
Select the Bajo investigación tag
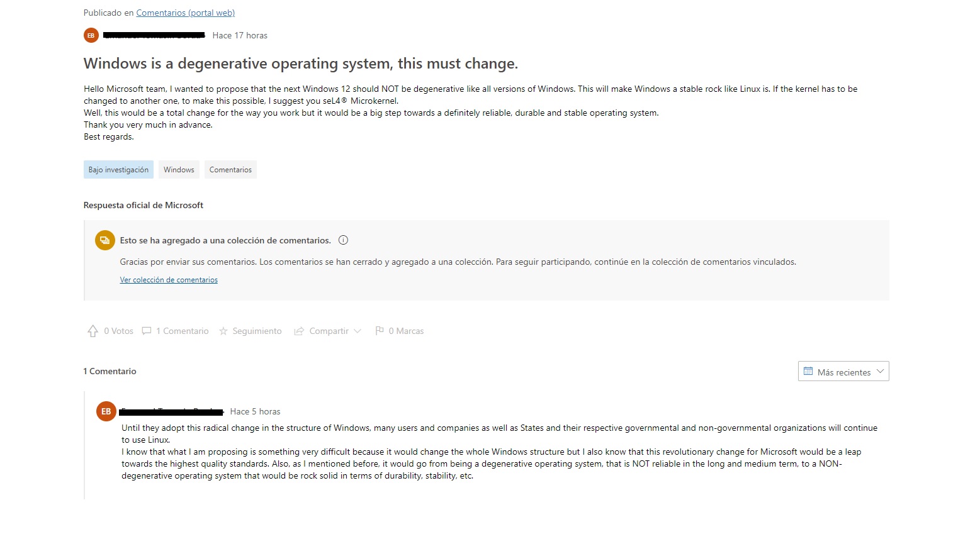118,170
